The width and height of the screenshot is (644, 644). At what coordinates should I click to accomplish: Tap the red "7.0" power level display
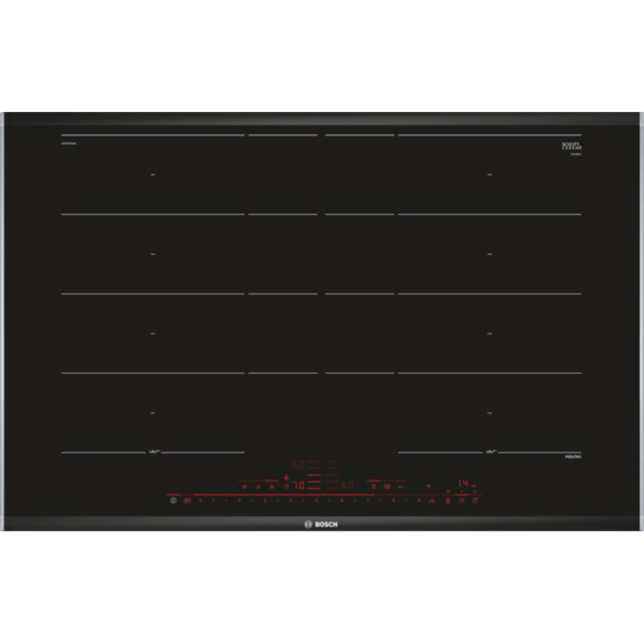click(298, 485)
